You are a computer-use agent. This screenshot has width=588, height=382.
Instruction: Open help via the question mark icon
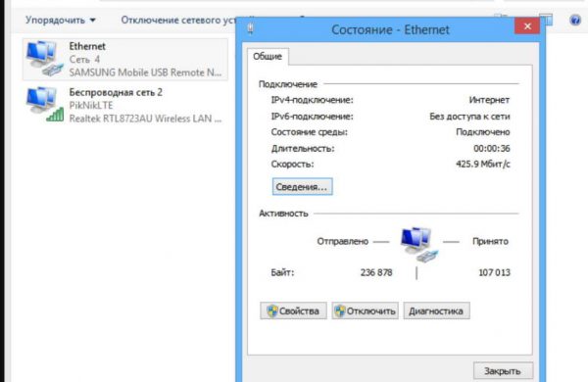[575, 20]
